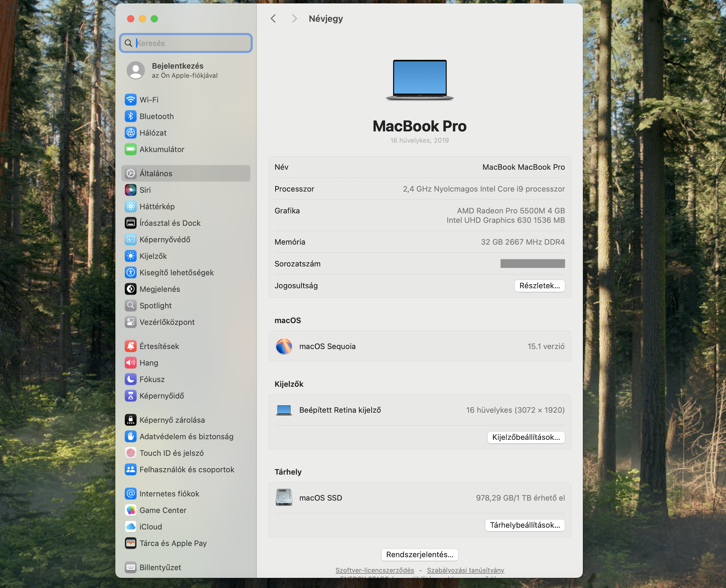Click the 978,29 GB/1 TB érhető el text
726x588 pixels.
[x=520, y=498]
